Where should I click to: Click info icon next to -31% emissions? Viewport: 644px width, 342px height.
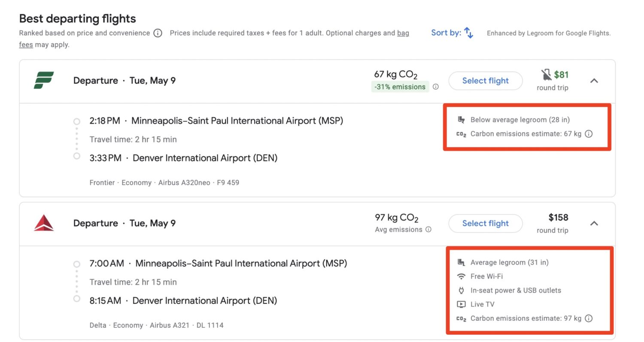(436, 87)
